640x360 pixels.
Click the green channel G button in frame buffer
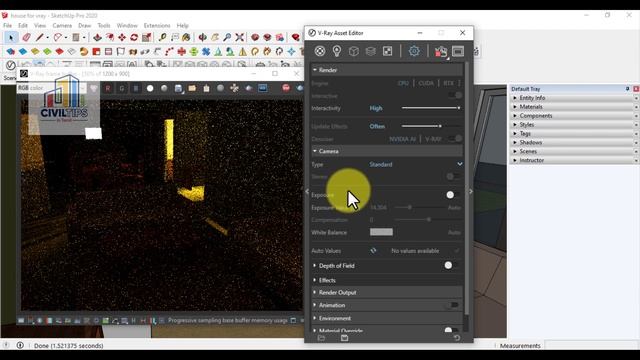122,88
